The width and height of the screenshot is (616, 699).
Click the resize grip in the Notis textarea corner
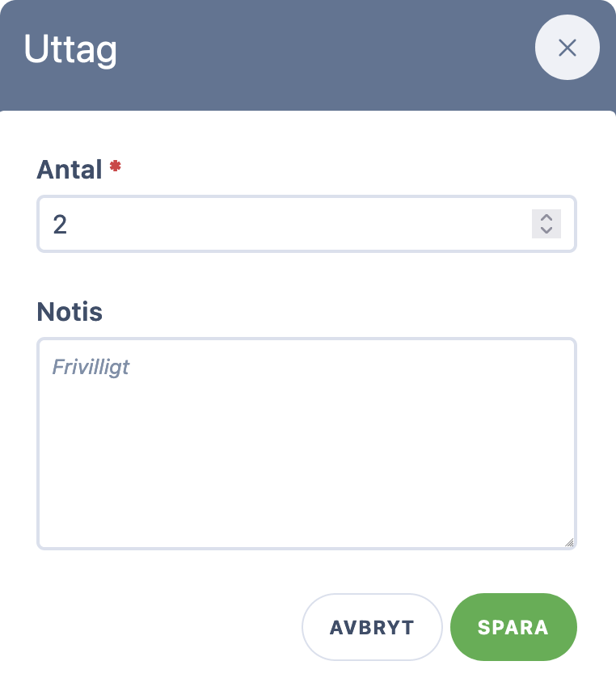coord(569,542)
